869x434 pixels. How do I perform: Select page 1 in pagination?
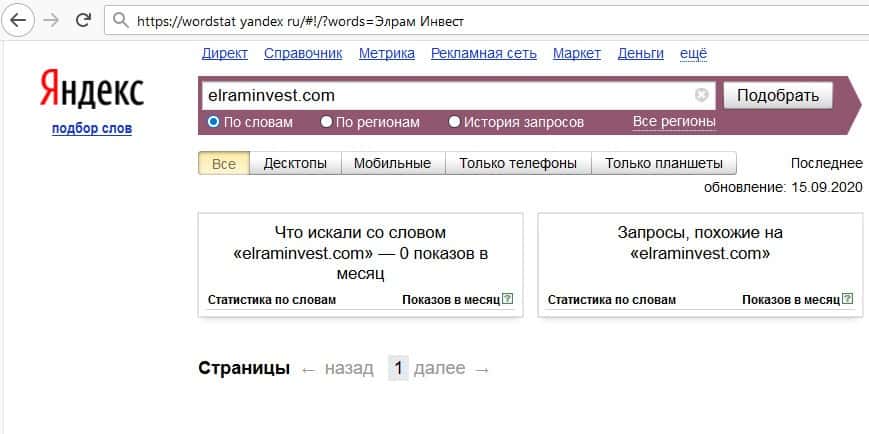[398, 368]
